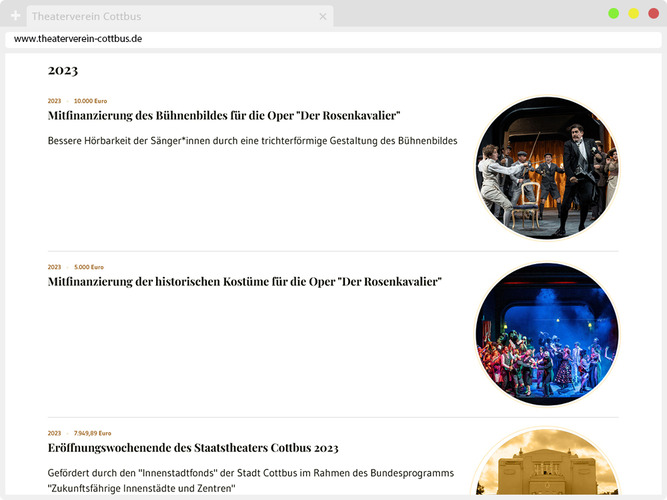Click the yellow window button
Viewport: 667px width, 500px height.
(633, 13)
